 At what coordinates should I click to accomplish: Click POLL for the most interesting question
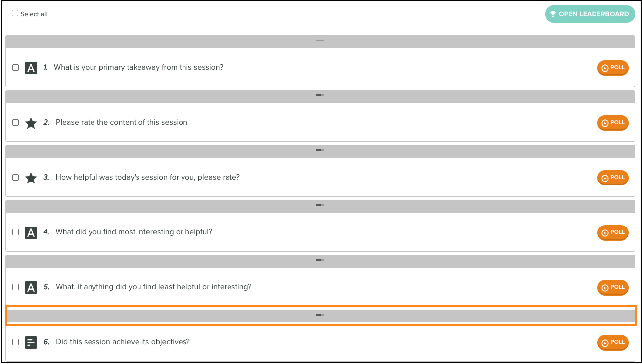click(613, 232)
